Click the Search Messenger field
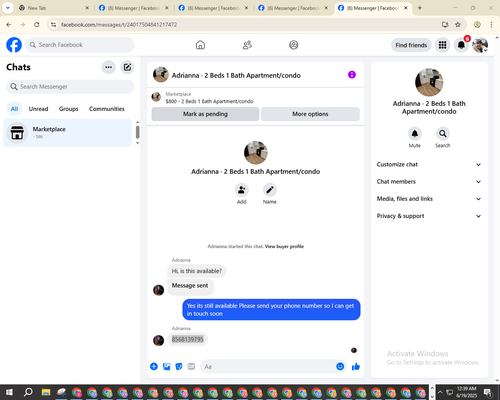 pos(70,87)
